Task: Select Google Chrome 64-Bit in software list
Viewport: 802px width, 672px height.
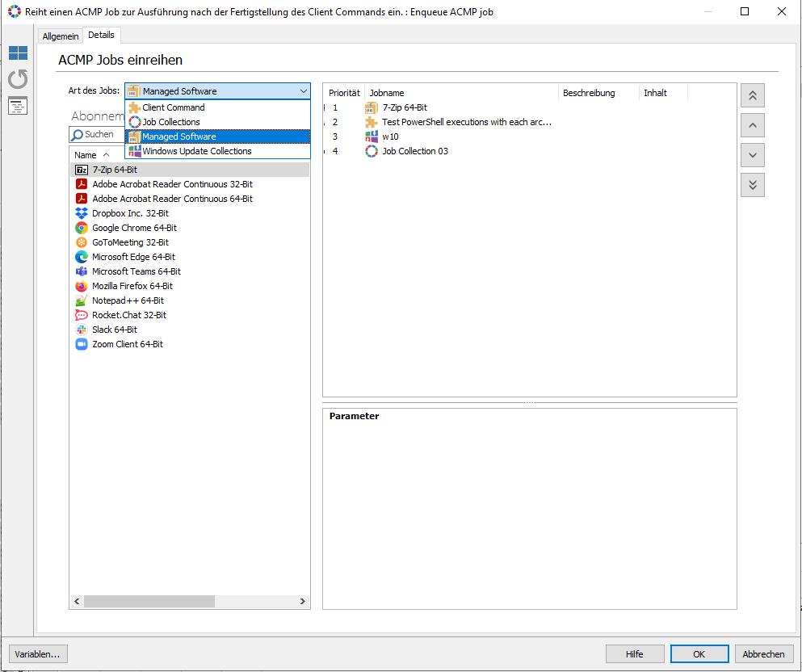Action: (x=134, y=228)
